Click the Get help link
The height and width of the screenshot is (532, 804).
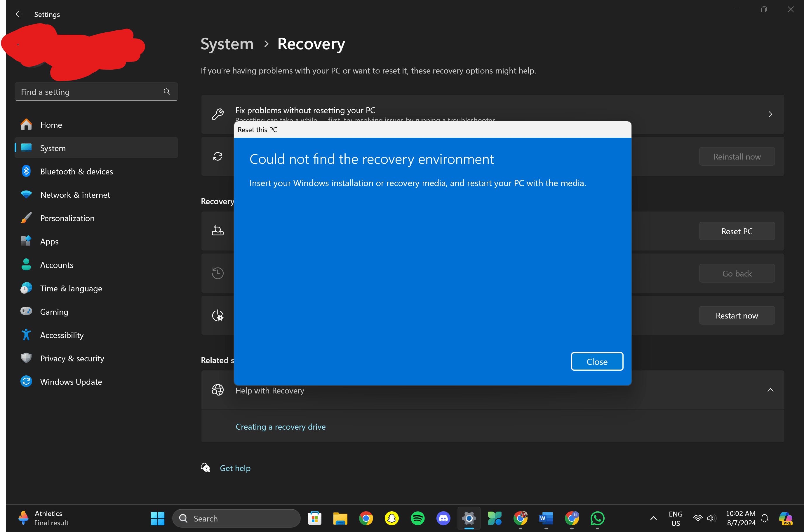click(x=235, y=468)
